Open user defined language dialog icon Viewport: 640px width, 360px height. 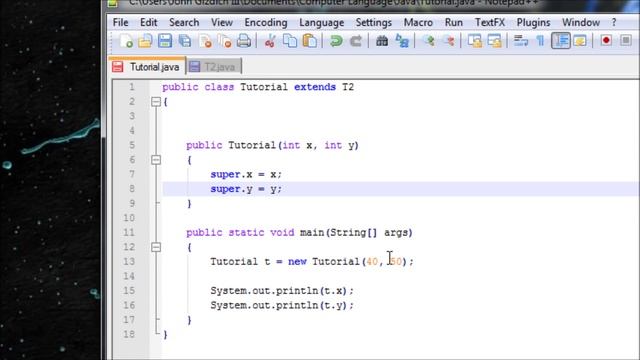point(580,41)
